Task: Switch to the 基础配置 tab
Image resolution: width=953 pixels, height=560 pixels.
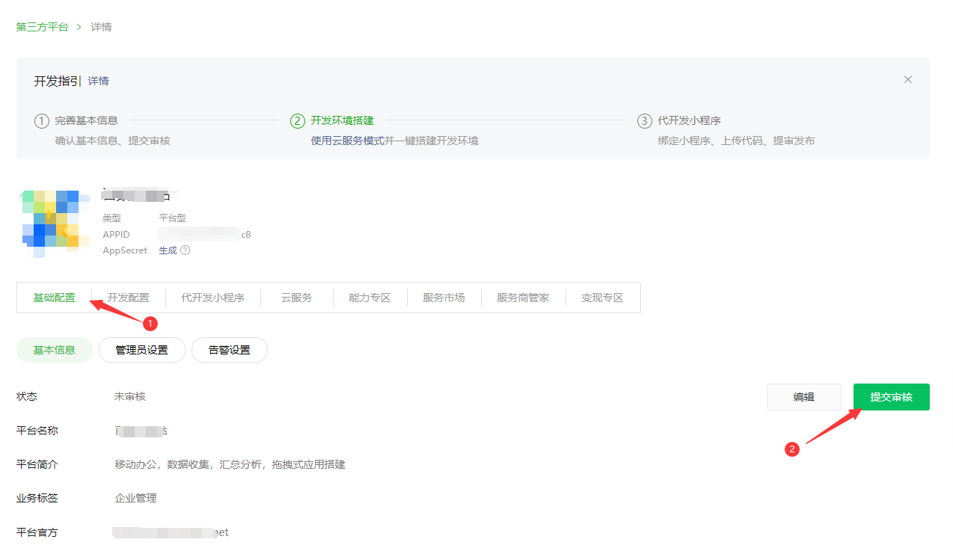Action: coord(54,298)
